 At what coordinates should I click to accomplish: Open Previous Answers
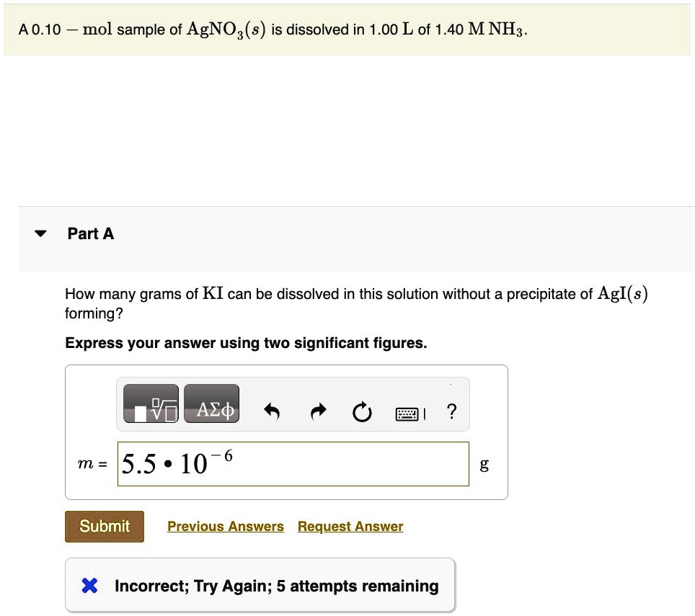225,526
